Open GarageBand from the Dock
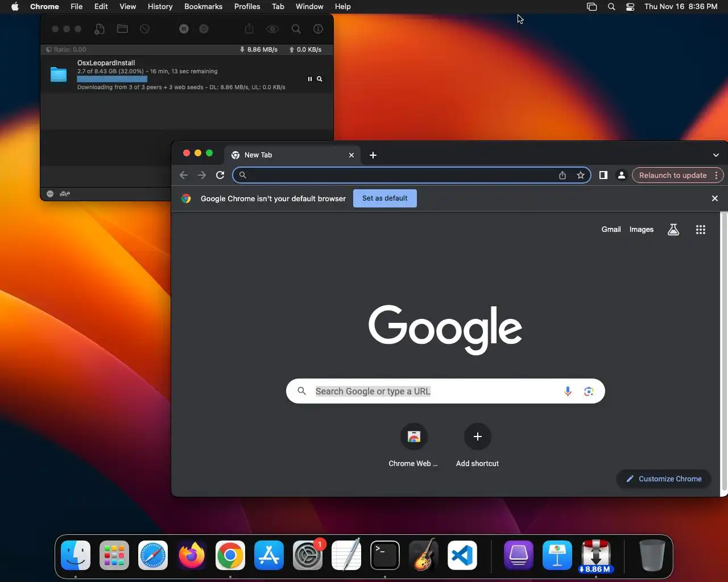Image resolution: width=728 pixels, height=582 pixels. coord(424,555)
